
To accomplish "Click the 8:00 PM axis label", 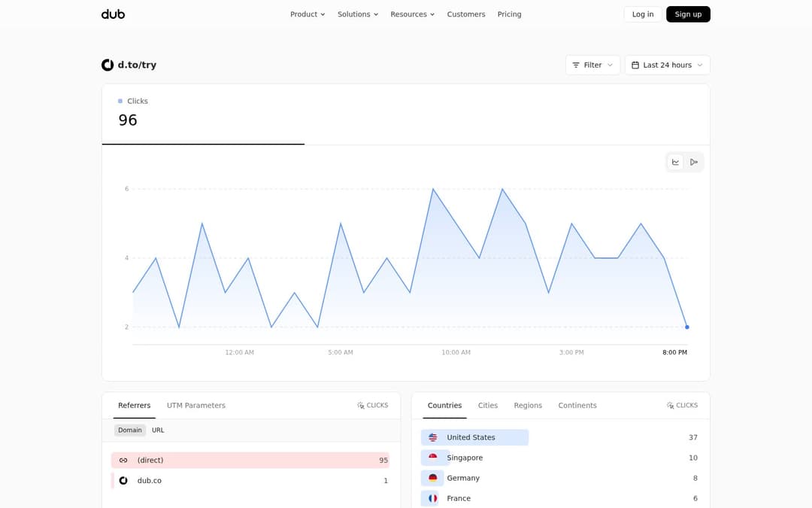I will [x=674, y=352].
